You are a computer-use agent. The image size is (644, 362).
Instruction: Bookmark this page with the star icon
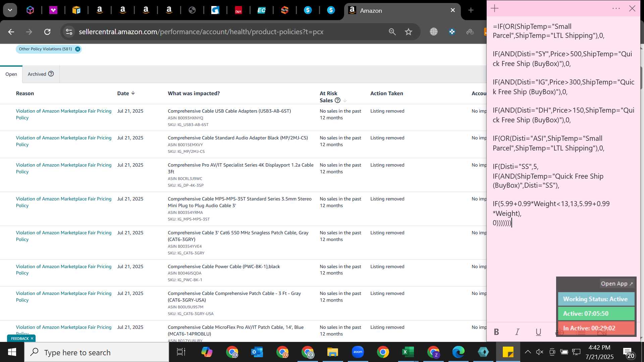coord(408,32)
